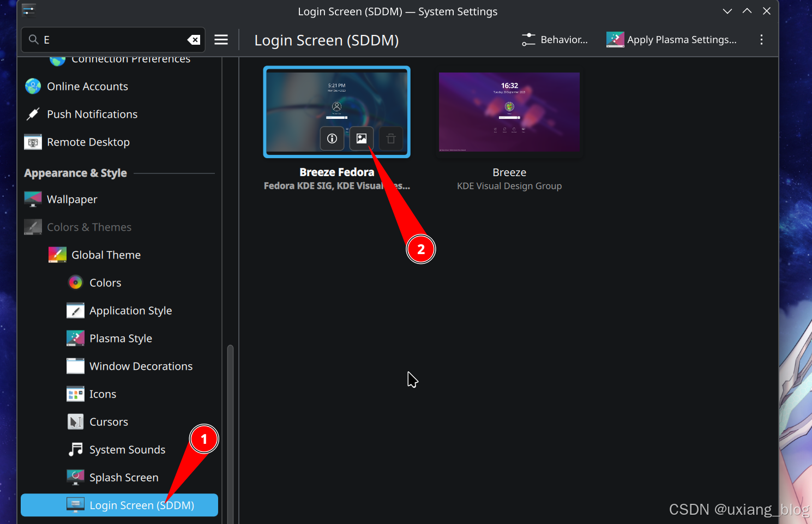Click Apply Plasma Settings button
Screen dimensions: 812x524
pyautogui.click(x=671, y=40)
